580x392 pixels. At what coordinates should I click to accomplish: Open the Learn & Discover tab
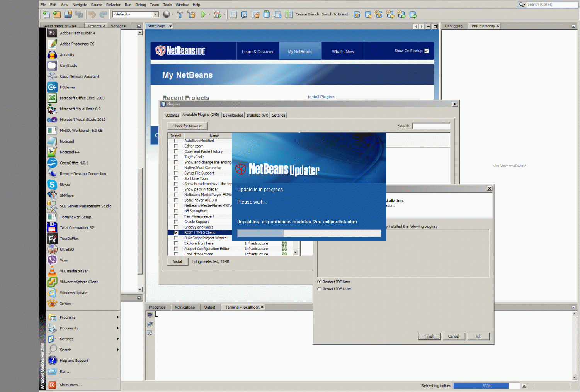coord(258,51)
